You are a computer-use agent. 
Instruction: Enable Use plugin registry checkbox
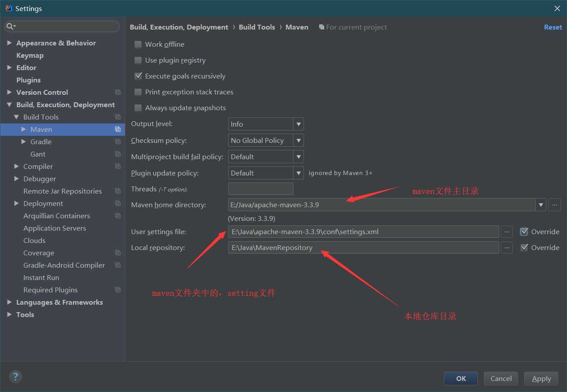coord(138,60)
